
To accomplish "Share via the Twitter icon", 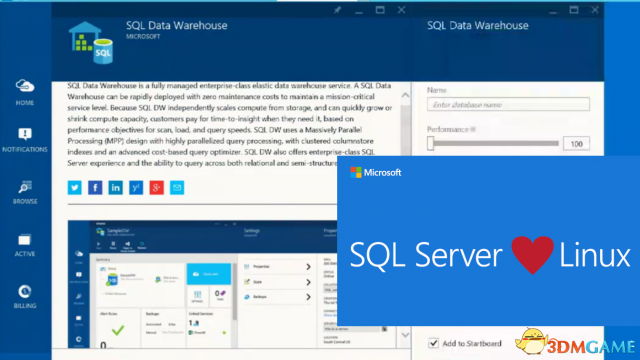I will pyautogui.click(x=75, y=188).
